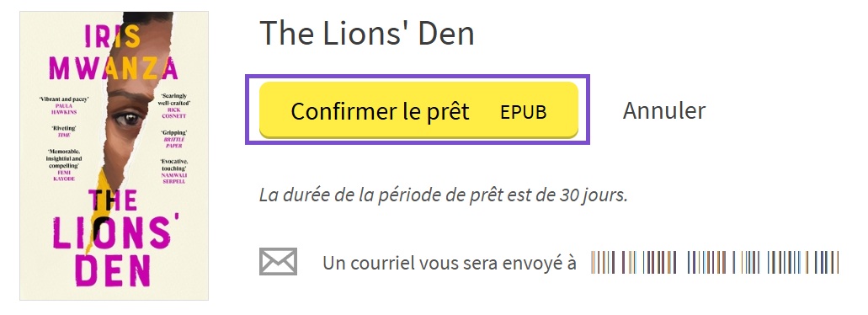
Task: Click the Rick Cosnett quote on cover
Action: [x=175, y=106]
